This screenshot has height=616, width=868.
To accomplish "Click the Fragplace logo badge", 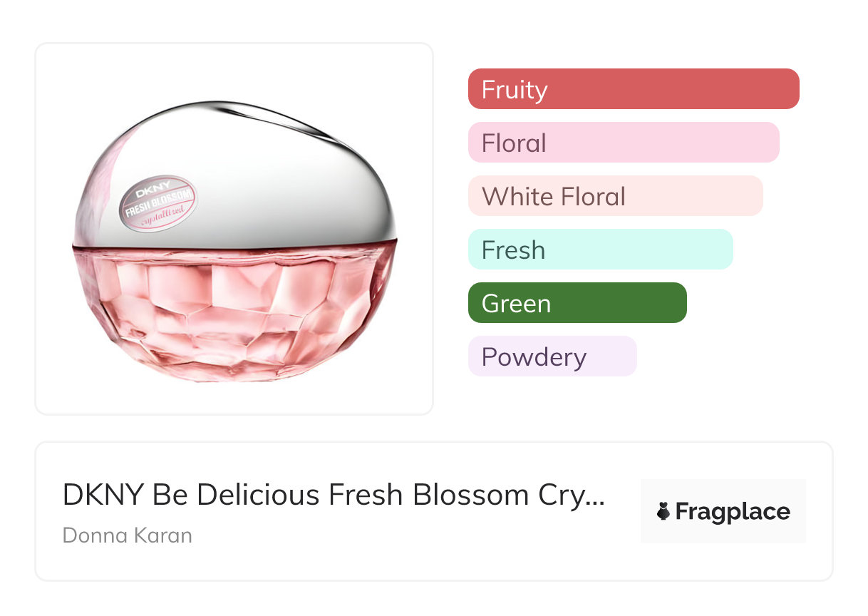I will [x=723, y=511].
